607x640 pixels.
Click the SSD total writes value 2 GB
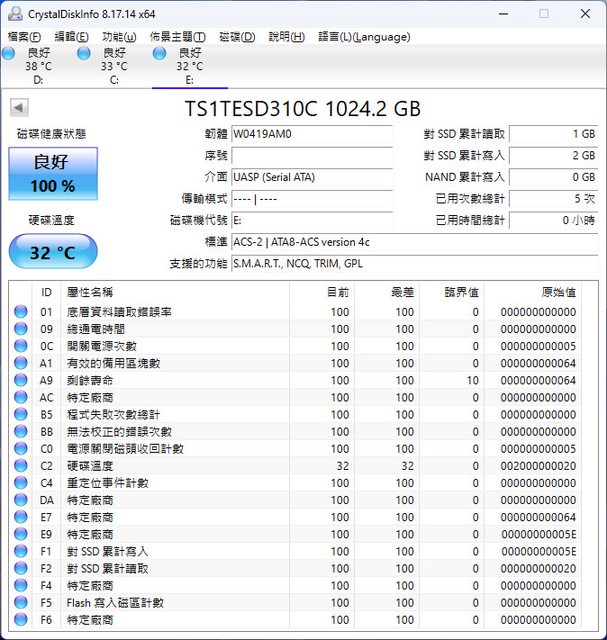554,156
